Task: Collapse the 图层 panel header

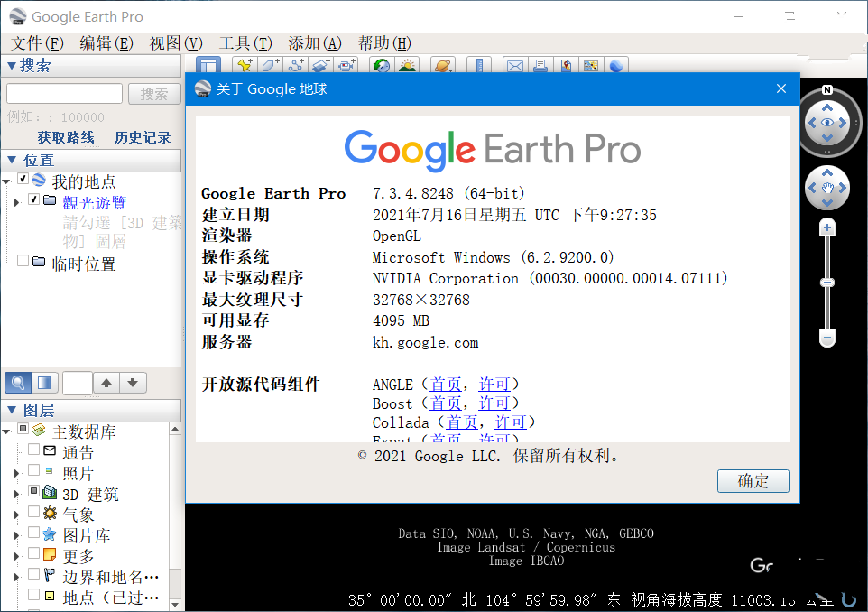Action: (x=13, y=411)
